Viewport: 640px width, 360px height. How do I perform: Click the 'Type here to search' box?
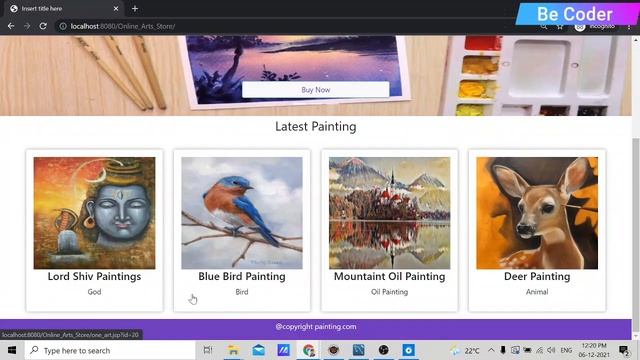coord(110,350)
